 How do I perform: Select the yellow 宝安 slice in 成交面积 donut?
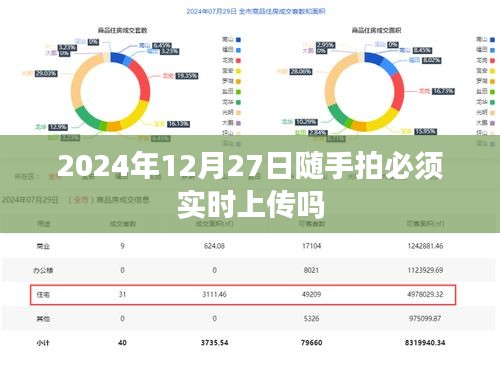tap(383, 120)
